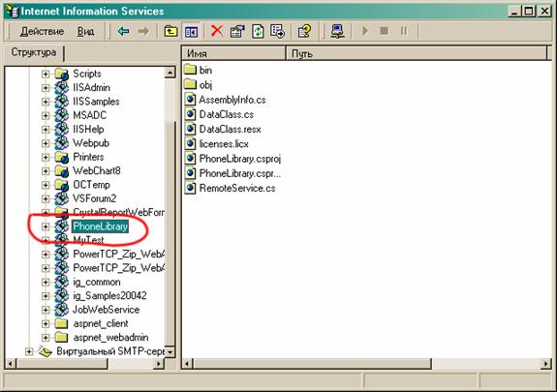Expand the IISHelp node
The height and width of the screenshot is (392, 557).
coord(46,130)
